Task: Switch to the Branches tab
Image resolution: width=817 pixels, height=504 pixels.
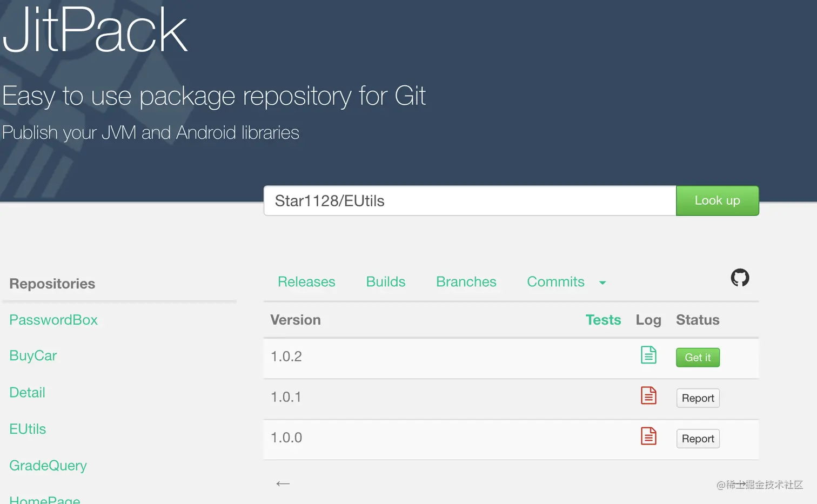Action: pyautogui.click(x=466, y=281)
